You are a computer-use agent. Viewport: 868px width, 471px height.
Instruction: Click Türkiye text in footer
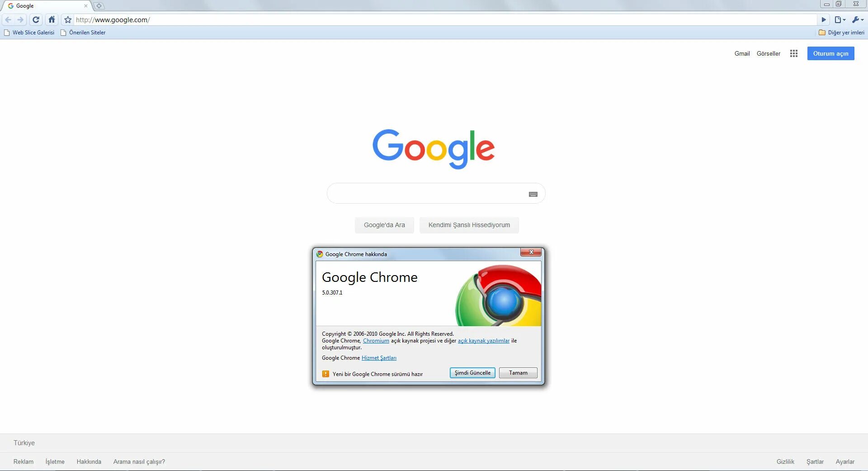tap(24, 443)
